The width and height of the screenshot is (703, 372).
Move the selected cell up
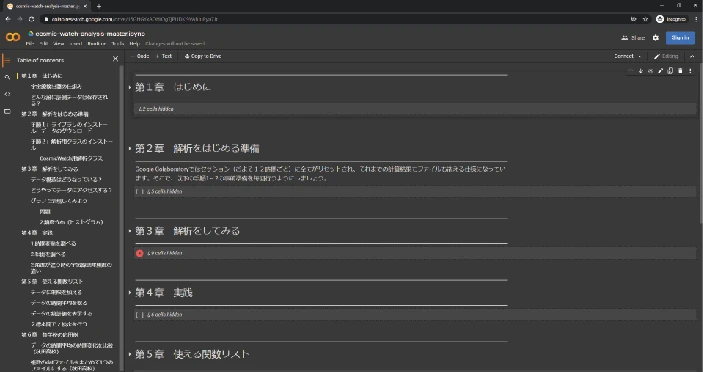pos(630,71)
